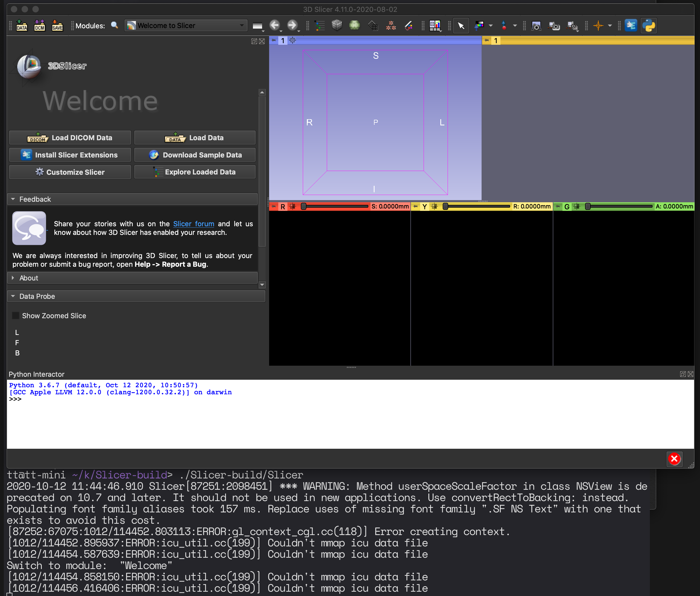This screenshot has height=596, width=700.
Task: Adjust the yellow slice offset slider
Action: (x=477, y=206)
